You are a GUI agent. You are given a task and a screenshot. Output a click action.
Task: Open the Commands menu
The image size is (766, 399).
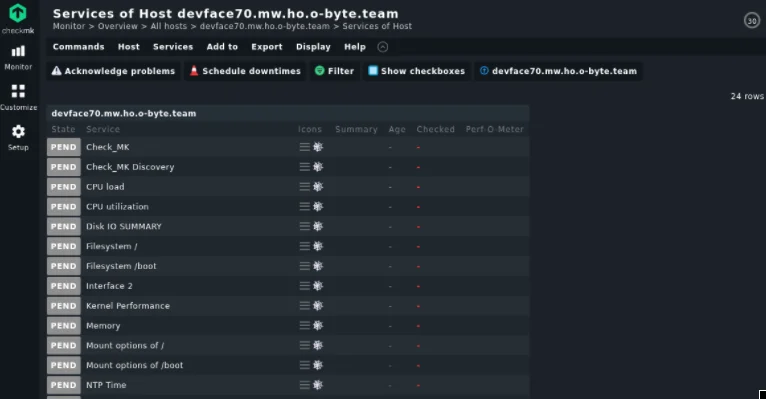79,47
